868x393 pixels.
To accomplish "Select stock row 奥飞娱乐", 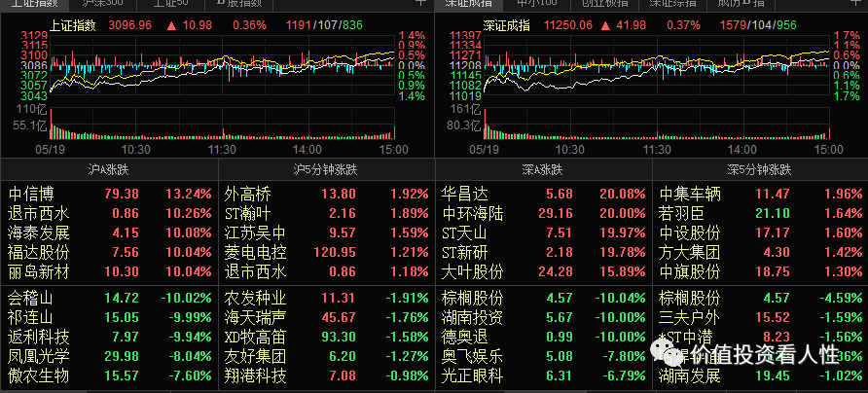I will (x=543, y=356).
